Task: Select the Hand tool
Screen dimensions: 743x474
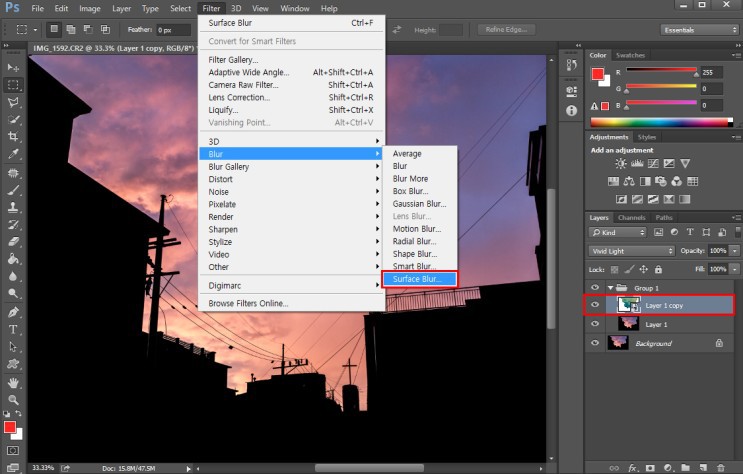Action: 14,382
